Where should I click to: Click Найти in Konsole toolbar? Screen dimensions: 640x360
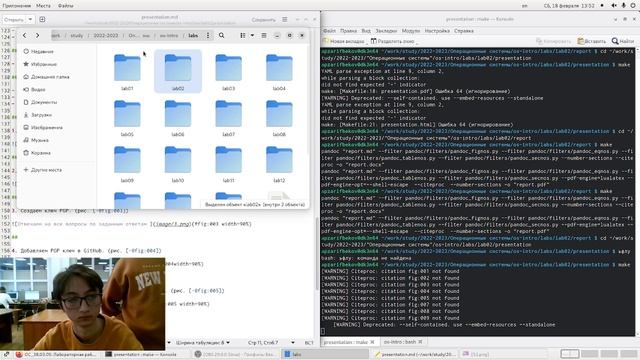coord(623,41)
